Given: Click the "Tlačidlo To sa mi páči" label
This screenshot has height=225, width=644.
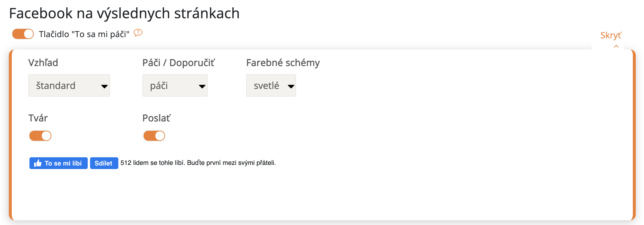Looking at the screenshot, I should coord(84,34).
